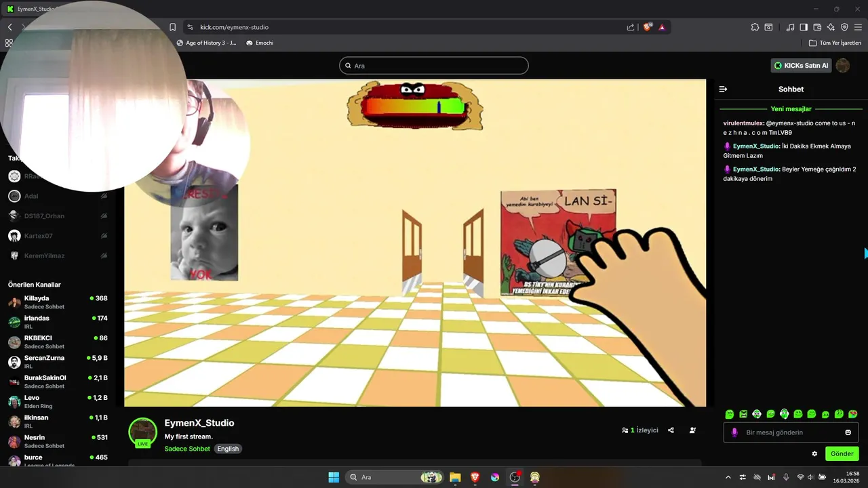Screen dimensions: 868x488
Task: Click the tab search icon in toolbar
Action: tap(768, 27)
